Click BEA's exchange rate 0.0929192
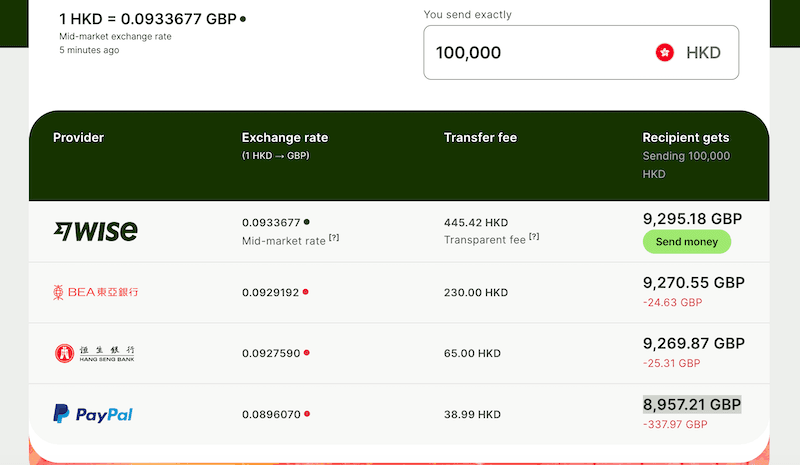This screenshot has height=465, width=800. click(270, 292)
